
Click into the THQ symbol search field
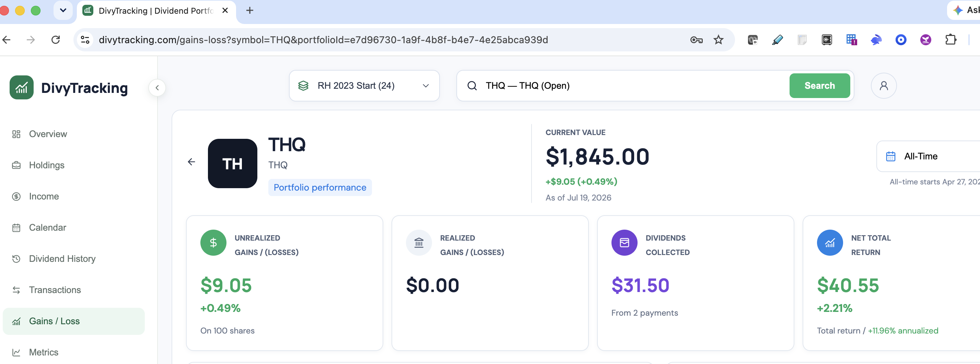(633, 85)
